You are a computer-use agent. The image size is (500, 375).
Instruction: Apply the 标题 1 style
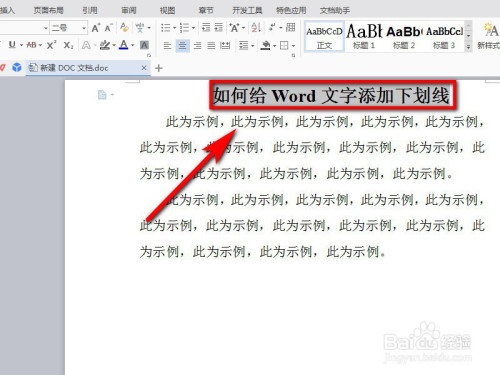pyautogui.click(x=364, y=37)
